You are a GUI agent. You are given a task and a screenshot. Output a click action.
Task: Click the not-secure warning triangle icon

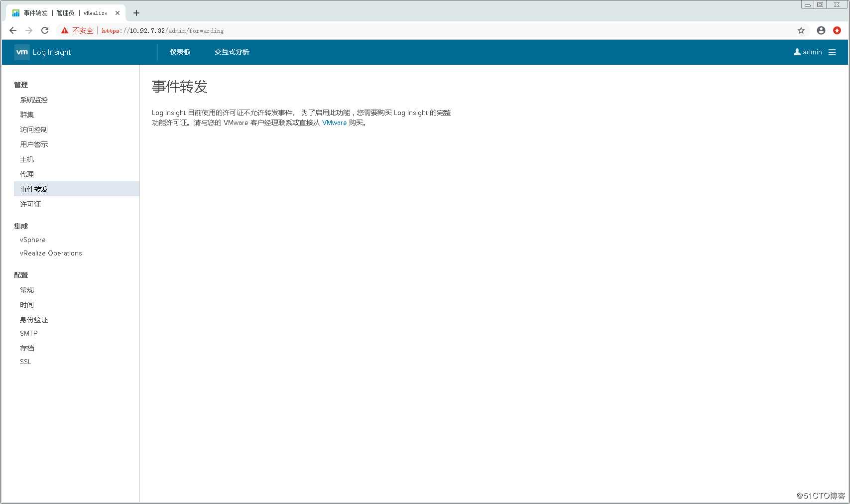coord(65,30)
